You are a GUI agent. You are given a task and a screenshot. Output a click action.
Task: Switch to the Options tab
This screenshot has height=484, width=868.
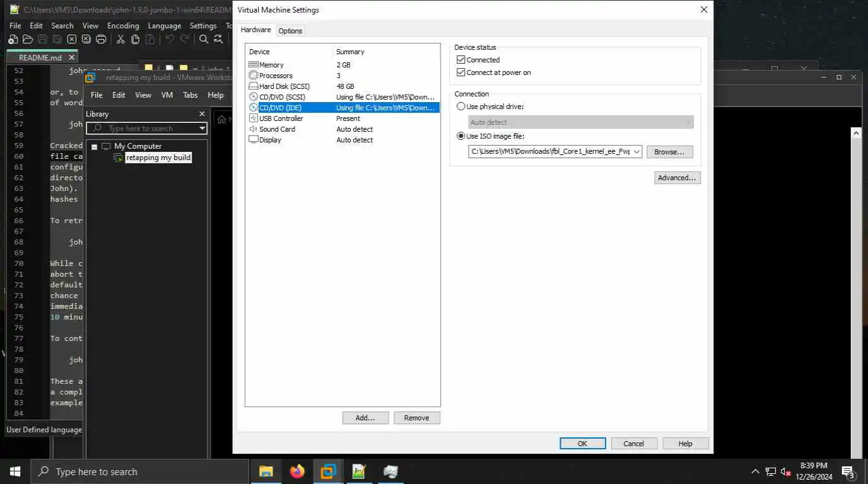tap(290, 31)
